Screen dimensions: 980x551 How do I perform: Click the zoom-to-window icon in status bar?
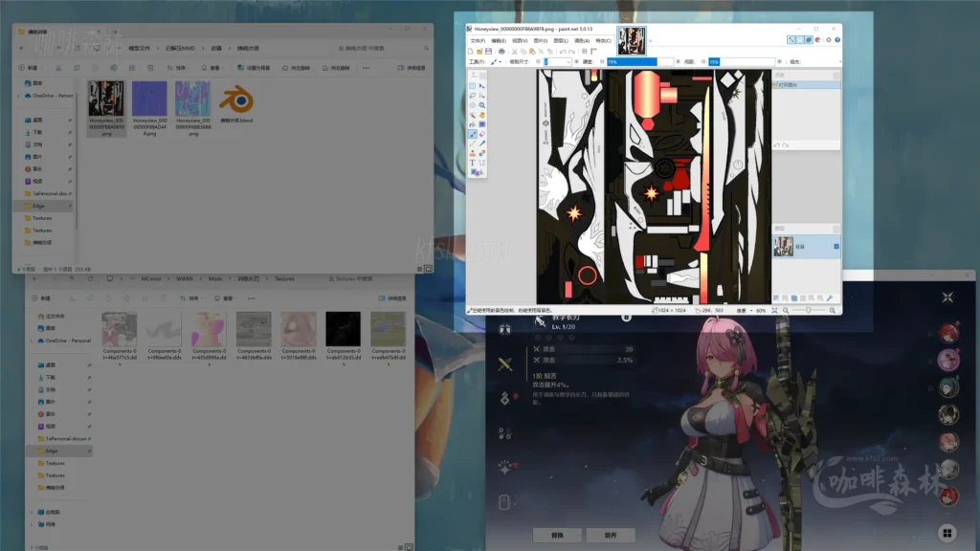pos(773,311)
